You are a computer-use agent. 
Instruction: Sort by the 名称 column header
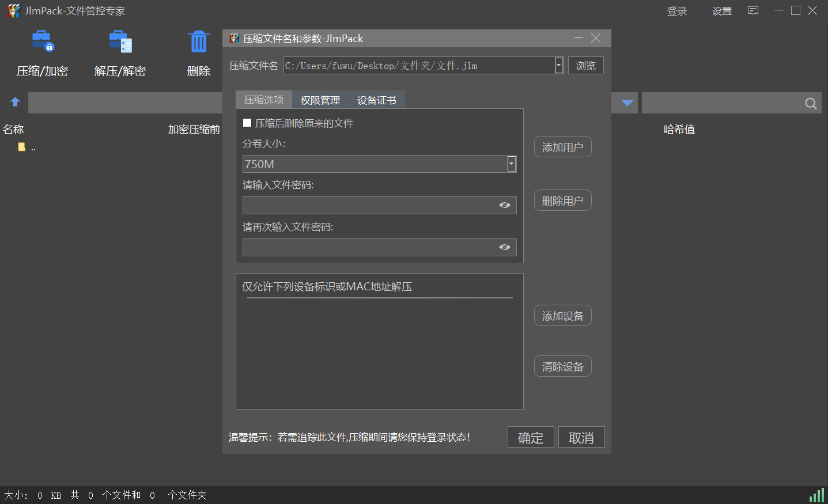coord(13,130)
